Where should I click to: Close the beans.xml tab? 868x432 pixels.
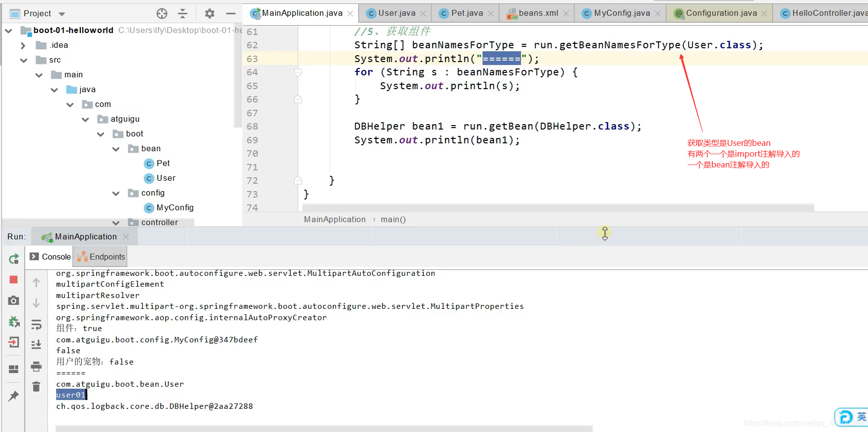tap(566, 14)
